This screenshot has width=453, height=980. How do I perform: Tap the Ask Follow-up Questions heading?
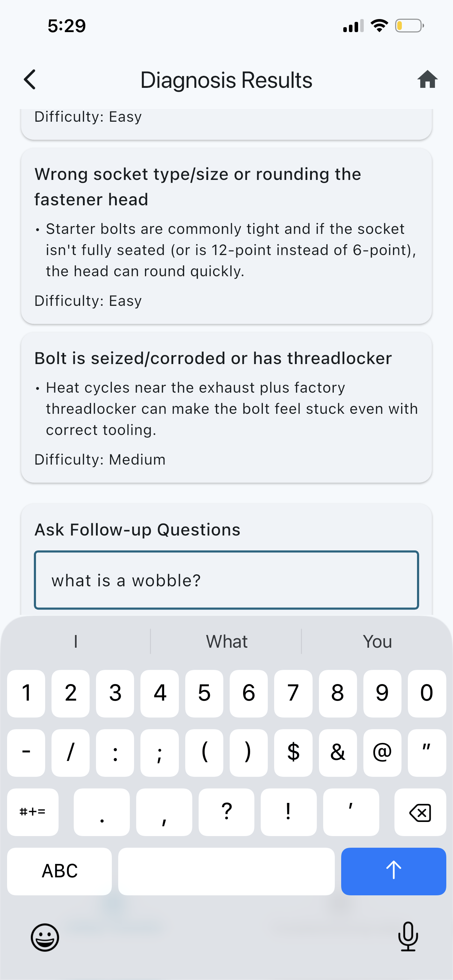coord(138,529)
